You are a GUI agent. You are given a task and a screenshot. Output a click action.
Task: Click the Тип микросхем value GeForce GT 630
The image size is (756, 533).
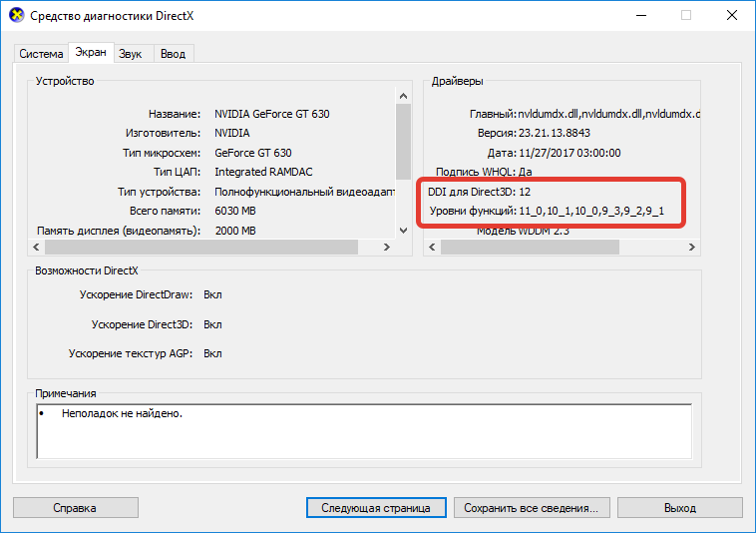coord(253,153)
